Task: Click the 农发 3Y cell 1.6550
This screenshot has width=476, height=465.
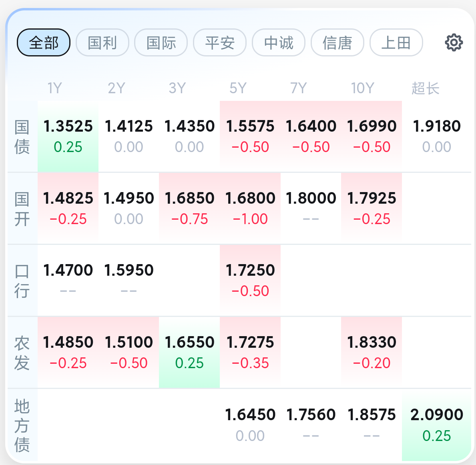Action: click(x=189, y=353)
